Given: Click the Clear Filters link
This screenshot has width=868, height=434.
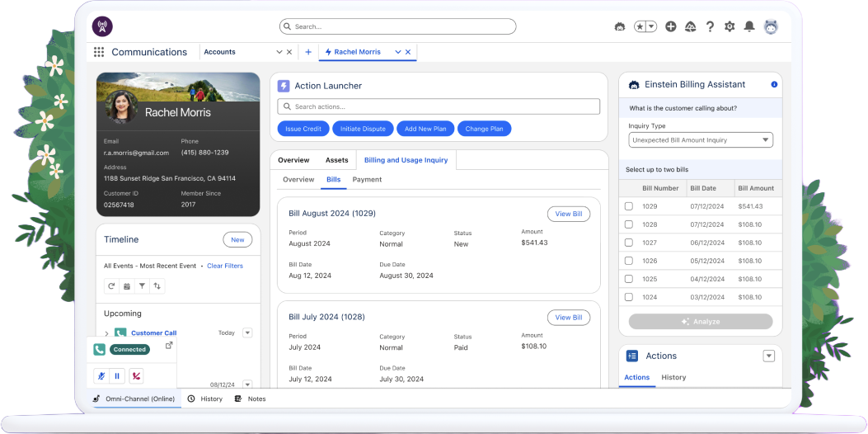Looking at the screenshot, I should [225, 266].
